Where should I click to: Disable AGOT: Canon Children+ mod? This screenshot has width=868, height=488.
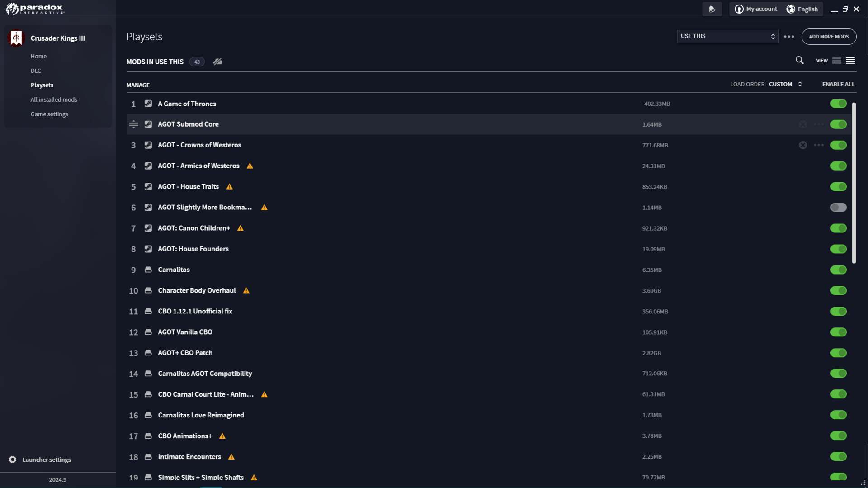click(838, 228)
